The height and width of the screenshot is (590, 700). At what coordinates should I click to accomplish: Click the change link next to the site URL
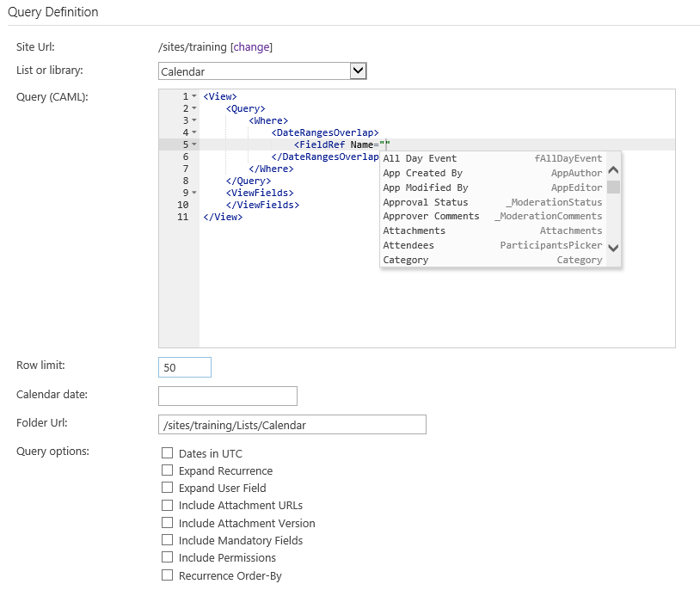(x=251, y=47)
